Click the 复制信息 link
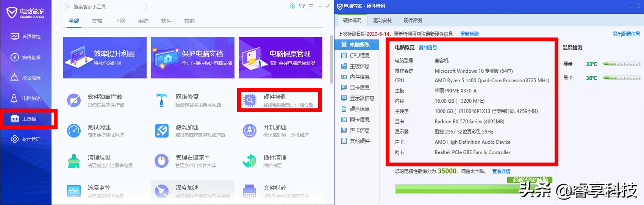Viewport: 644px width, 205px height. (x=428, y=47)
